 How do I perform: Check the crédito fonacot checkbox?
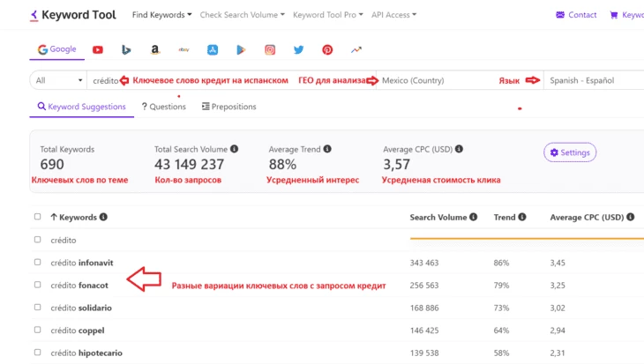point(37,285)
